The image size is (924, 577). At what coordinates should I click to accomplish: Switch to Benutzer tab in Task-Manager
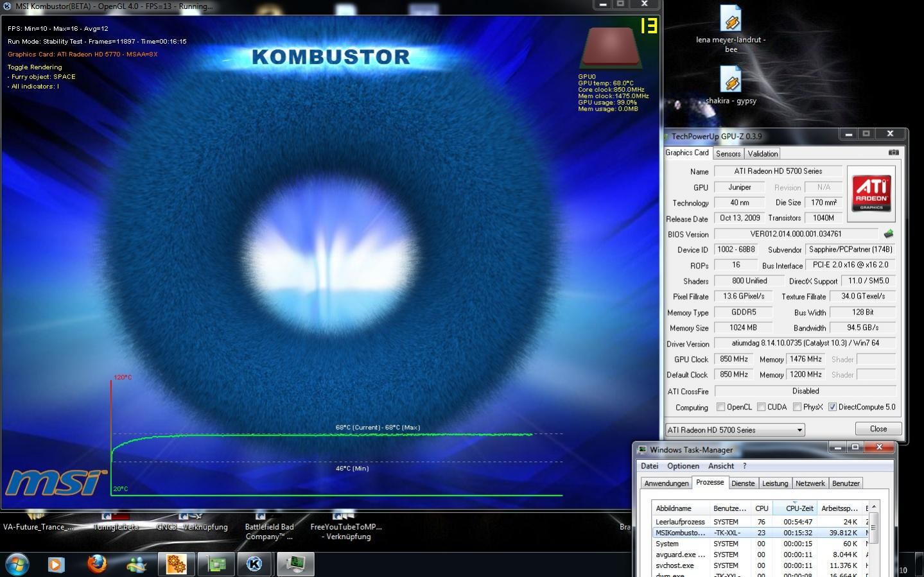(x=846, y=483)
